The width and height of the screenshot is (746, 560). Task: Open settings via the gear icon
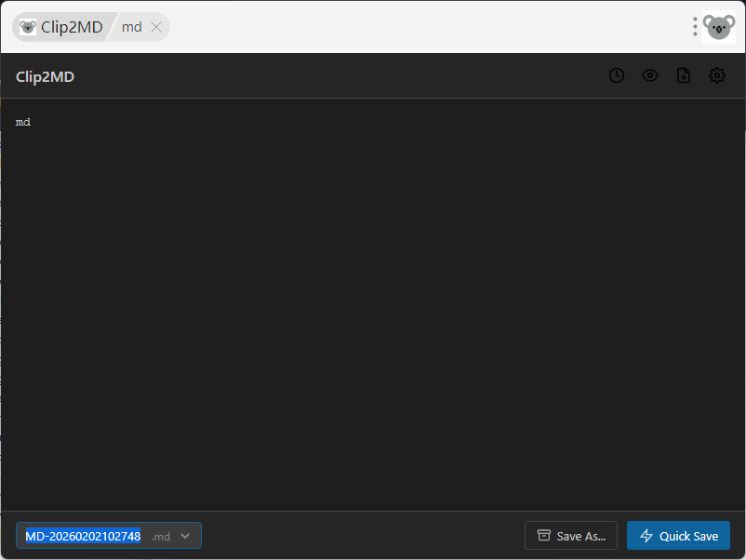(x=717, y=75)
